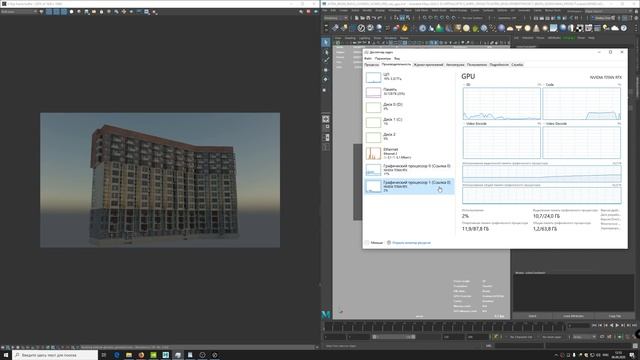
Task: Click Меньше to collapse Task Manager
Action: (x=374, y=242)
